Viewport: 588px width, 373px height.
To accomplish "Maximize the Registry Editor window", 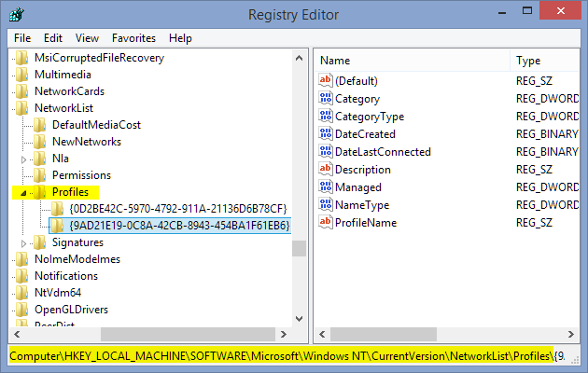I will (x=527, y=11).
